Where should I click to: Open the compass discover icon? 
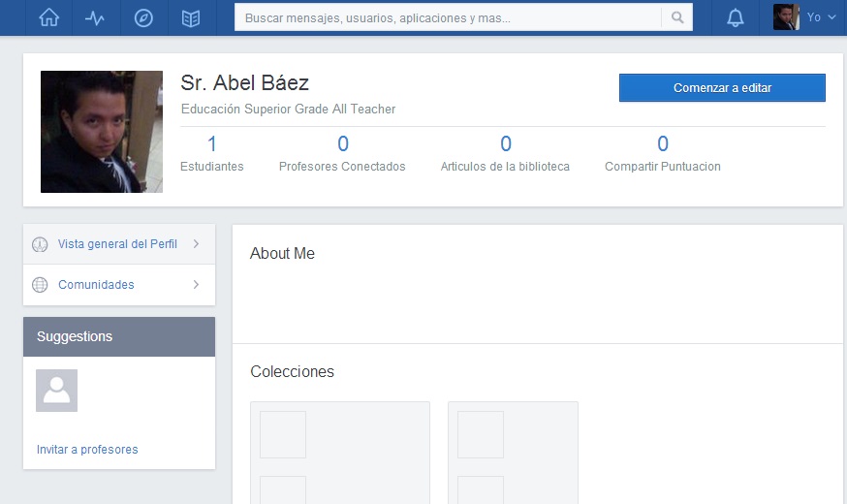tap(143, 17)
